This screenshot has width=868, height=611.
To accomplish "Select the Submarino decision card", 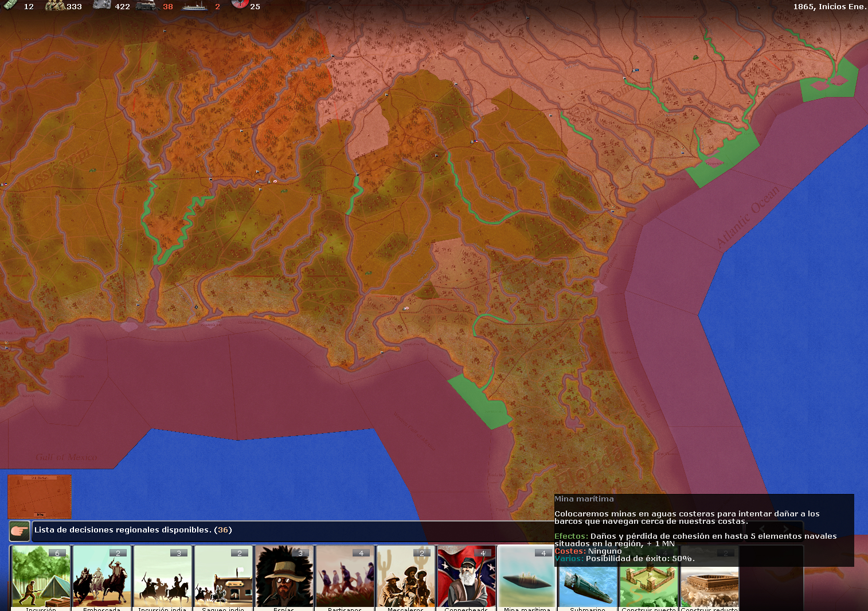I will pyautogui.click(x=588, y=588).
